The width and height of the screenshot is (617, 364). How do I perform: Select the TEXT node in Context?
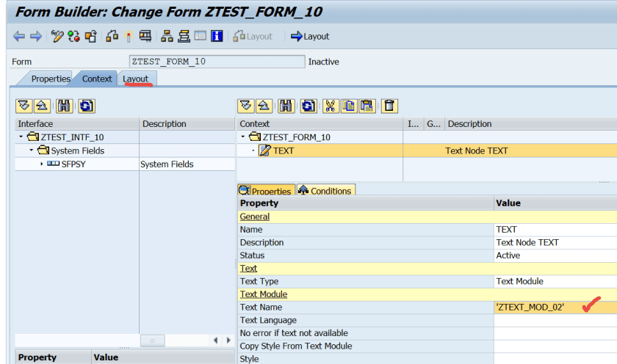[x=284, y=150]
